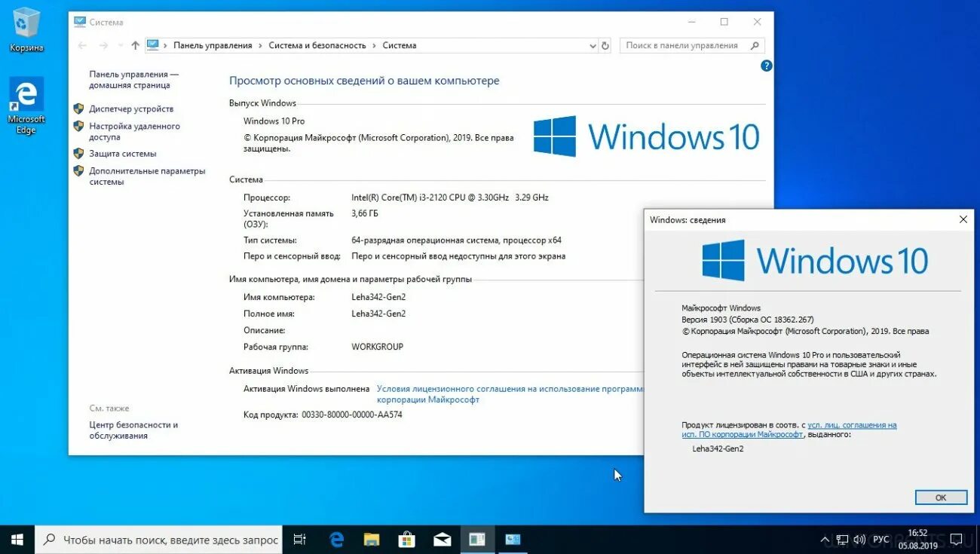Select the Система breadcrumb in address bar
980x554 pixels.
[400, 45]
